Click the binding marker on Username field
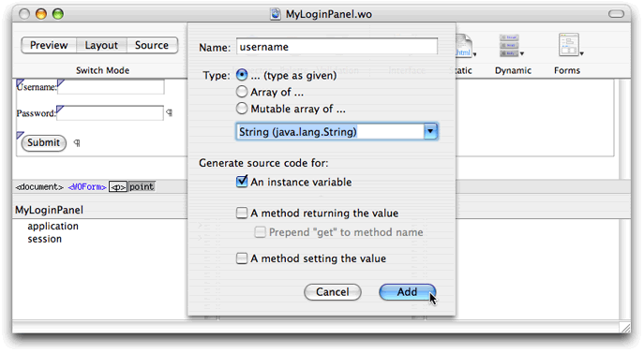644x354 pixels. coord(61,83)
